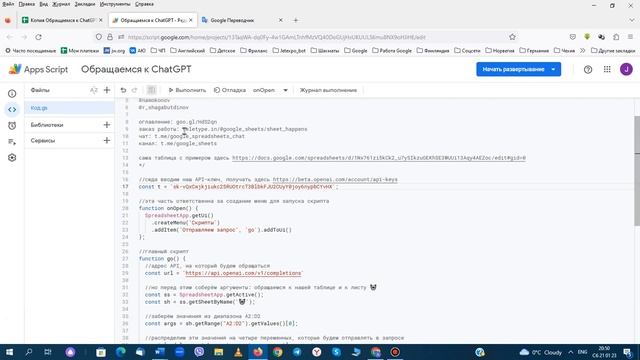Screen dimensions: 640x360
Task: Open the Работа Google bookmarks folder
Action: [x=392, y=51]
